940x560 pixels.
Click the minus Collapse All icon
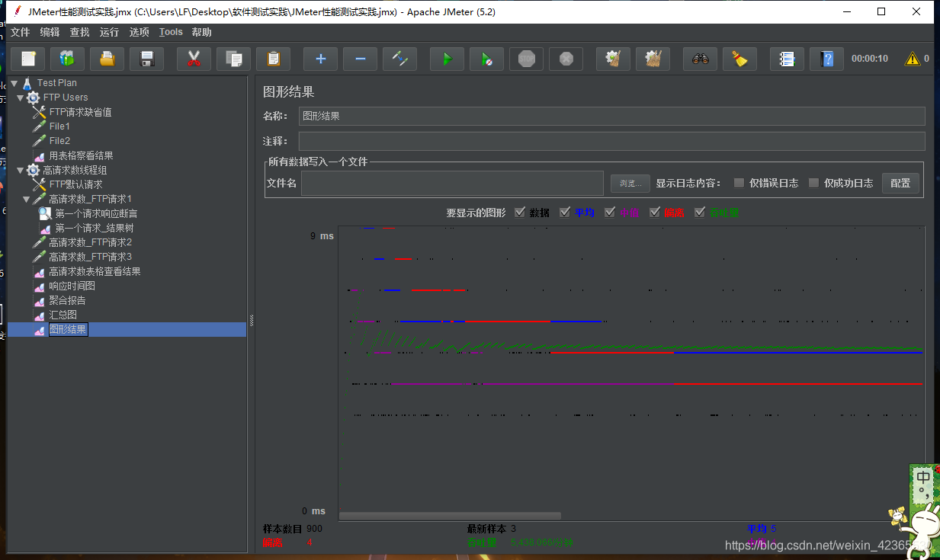coord(361,59)
